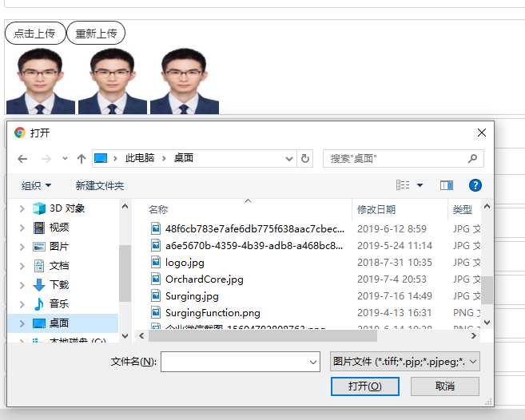Image resolution: width=525 pixels, height=420 pixels.
Task: Open the file name combo box dropdown
Action: coord(313,362)
